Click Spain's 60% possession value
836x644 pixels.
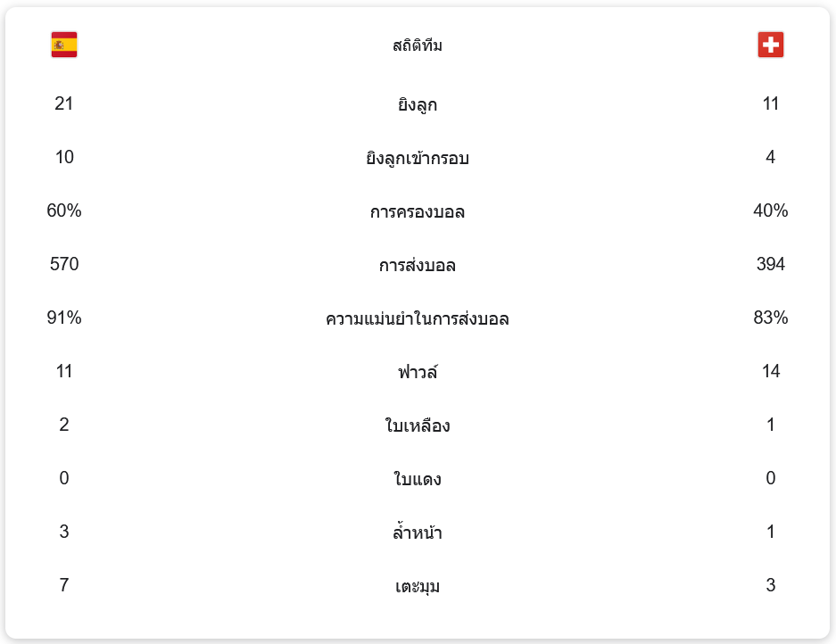[x=64, y=211]
